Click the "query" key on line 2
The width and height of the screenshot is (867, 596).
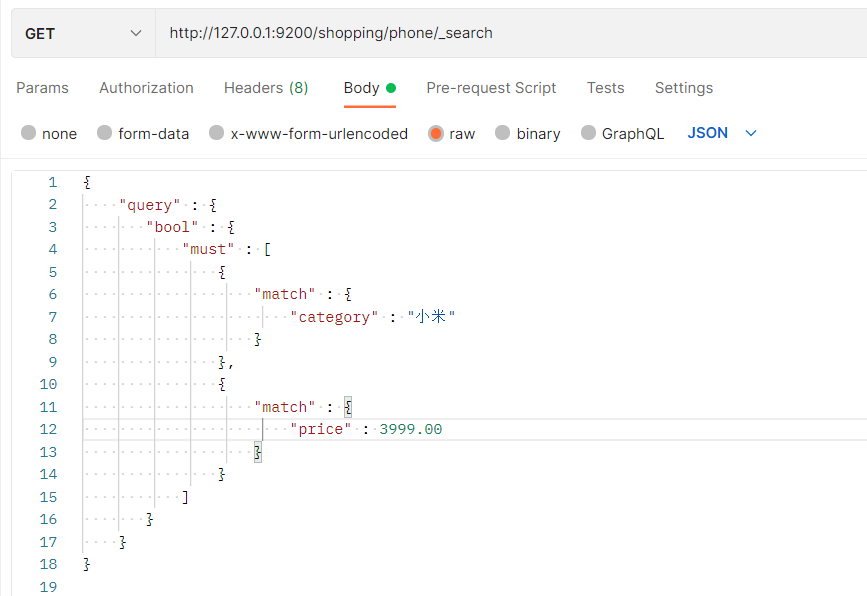tap(150, 205)
